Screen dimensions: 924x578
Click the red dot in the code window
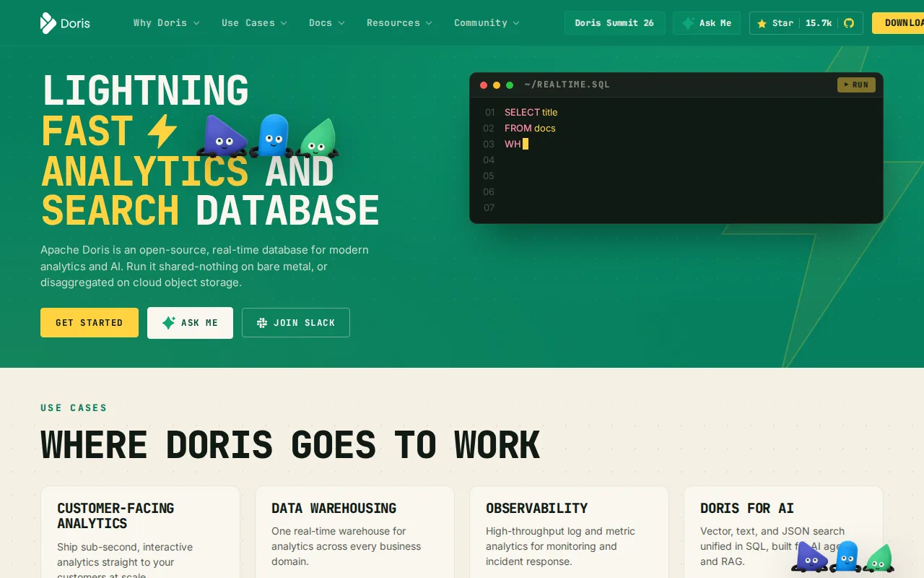coord(484,85)
